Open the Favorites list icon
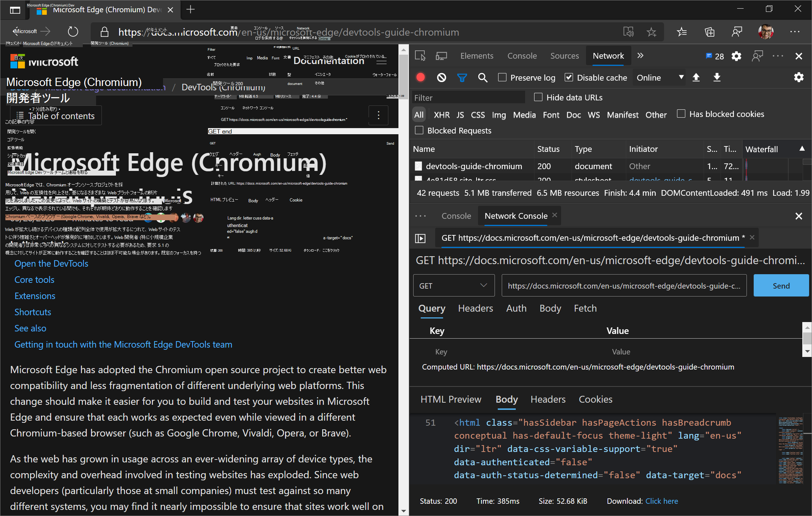812x516 pixels. [681, 32]
